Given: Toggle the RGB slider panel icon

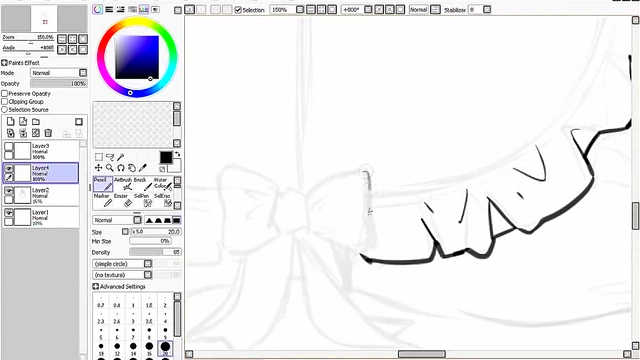Looking at the screenshot, I should (109, 9).
